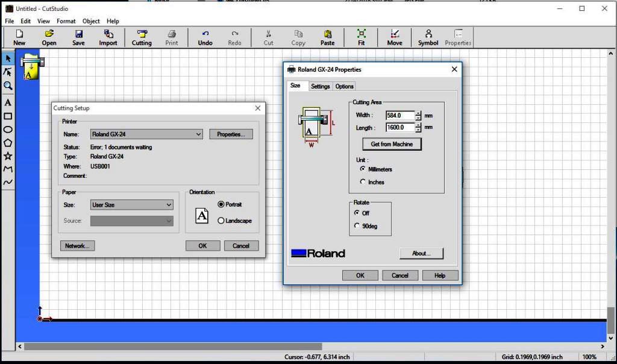
Task: Open the Edit menu
Action: tap(25, 21)
